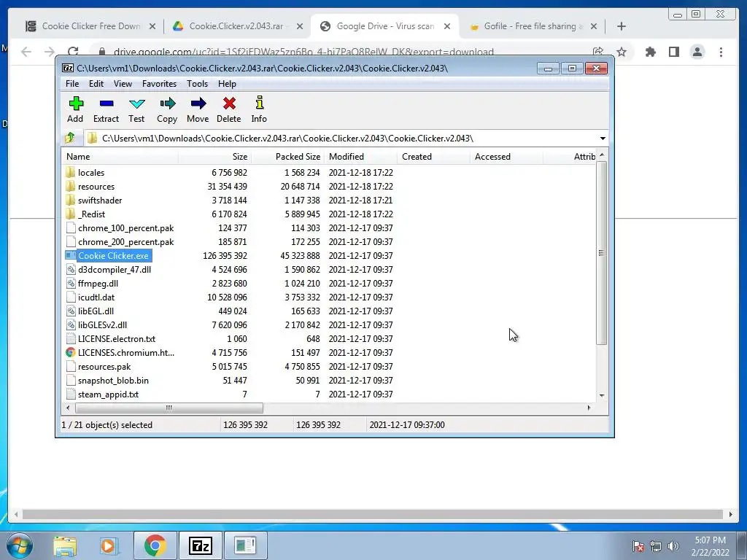The image size is (747, 560).
Task: Click the red Delete icon
Action: pos(229,104)
